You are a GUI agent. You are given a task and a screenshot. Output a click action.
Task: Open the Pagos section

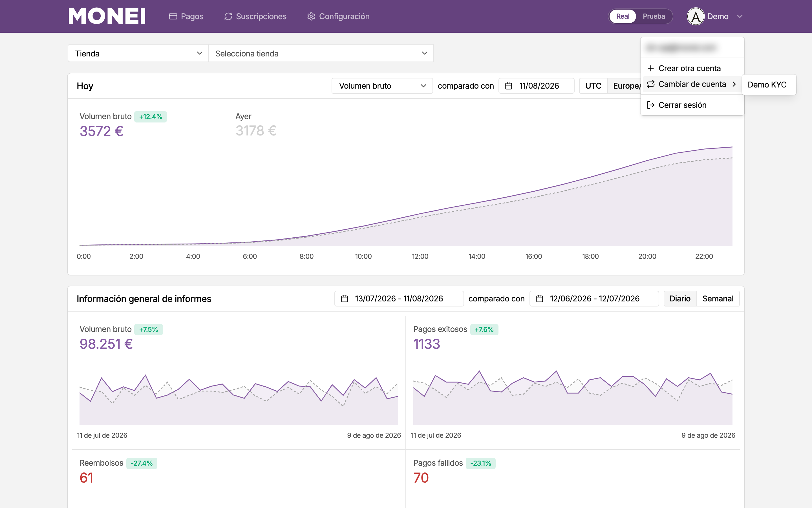(x=186, y=16)
